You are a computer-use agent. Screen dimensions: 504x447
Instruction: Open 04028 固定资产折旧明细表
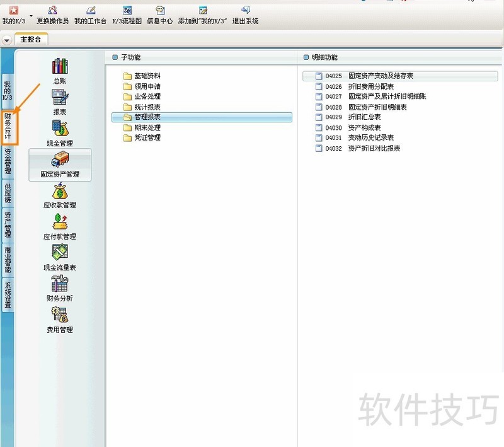[361, 107]
